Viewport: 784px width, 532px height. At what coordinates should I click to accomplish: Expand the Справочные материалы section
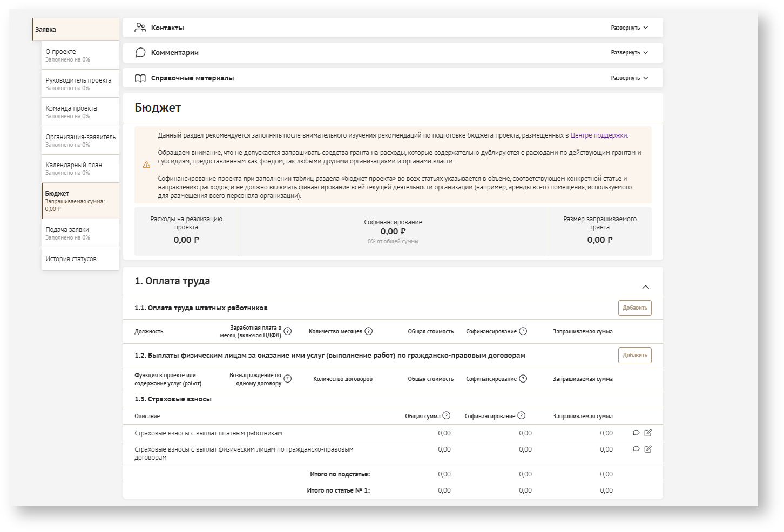(629, 78)
